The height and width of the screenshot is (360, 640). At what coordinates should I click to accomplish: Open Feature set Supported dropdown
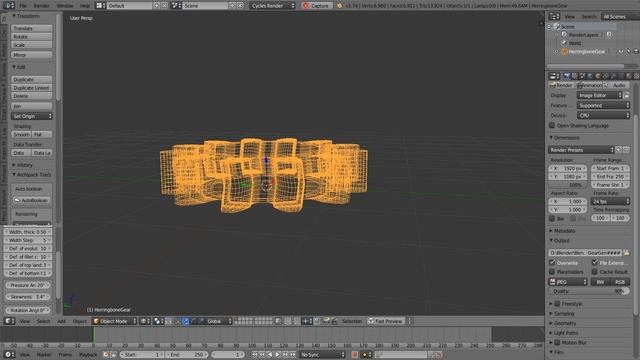point(603,105)
